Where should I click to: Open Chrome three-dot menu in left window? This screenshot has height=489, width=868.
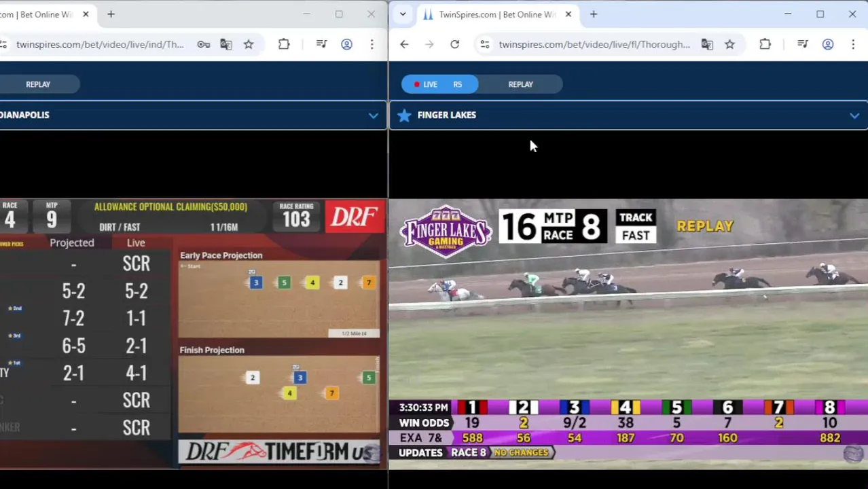click(372, 44)
